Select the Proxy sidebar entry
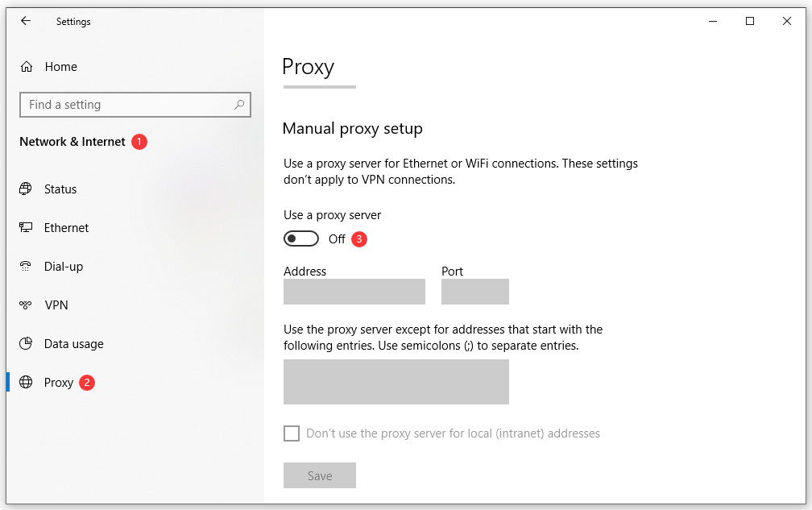This screenshot has height=510, width=812. click(x=57, y=382)
